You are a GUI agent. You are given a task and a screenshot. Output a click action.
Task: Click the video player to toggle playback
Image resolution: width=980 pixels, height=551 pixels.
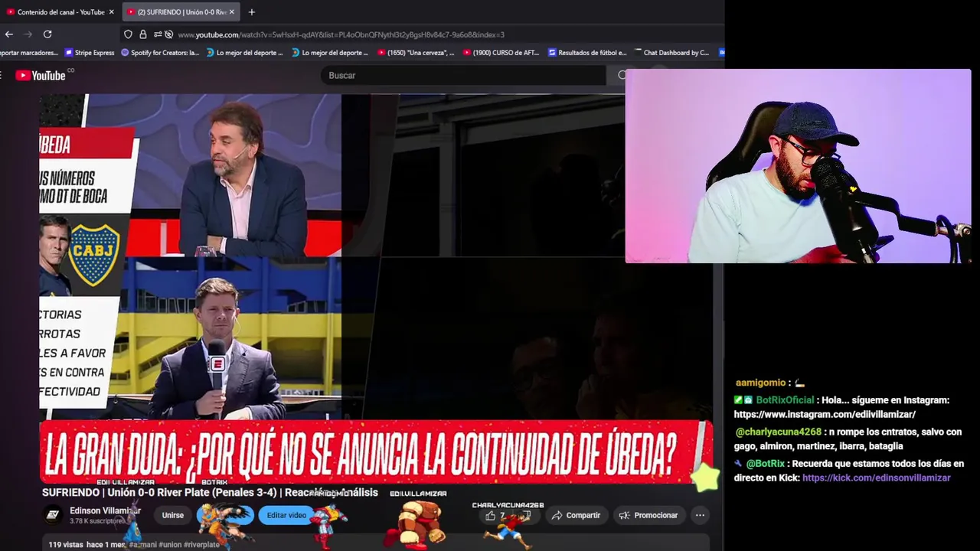point(375,289)
